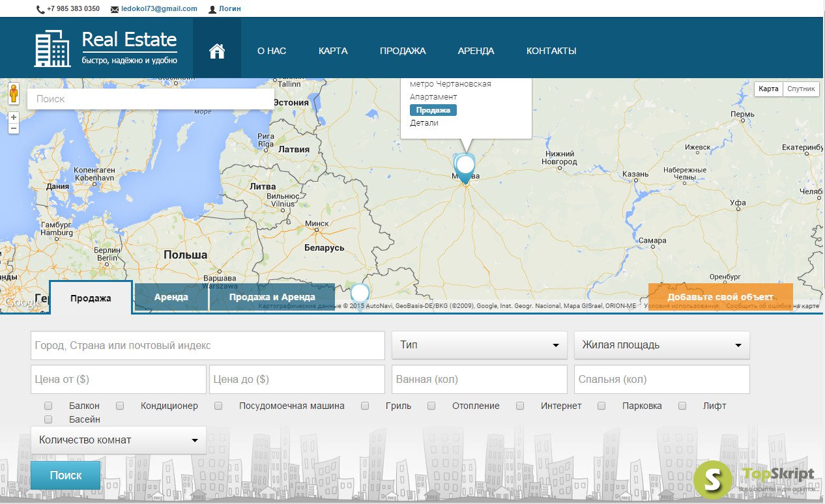Zoom out the map with minus

point(14,128)
